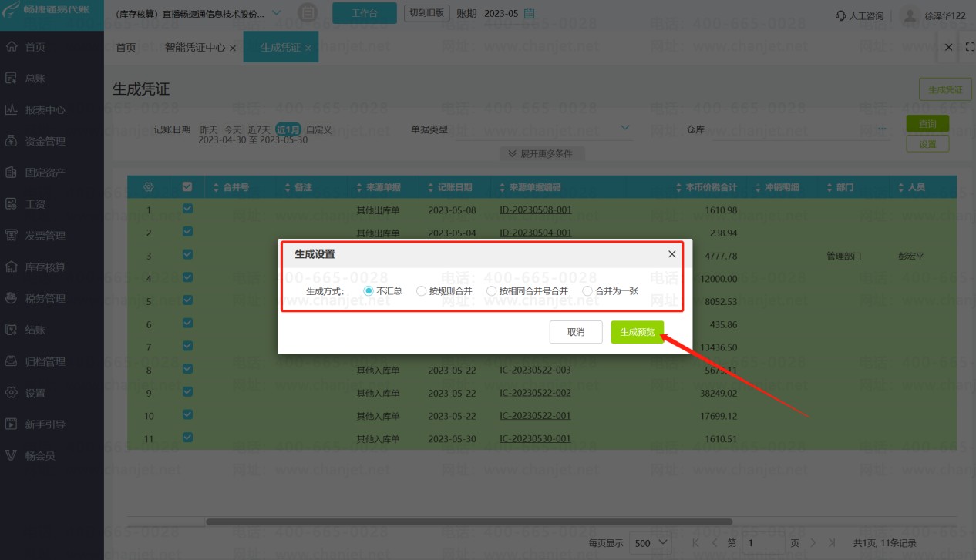Viewport: 976px width, 560px height.
Task: Toggle checkbox for row 10
Action: point(187,414)
